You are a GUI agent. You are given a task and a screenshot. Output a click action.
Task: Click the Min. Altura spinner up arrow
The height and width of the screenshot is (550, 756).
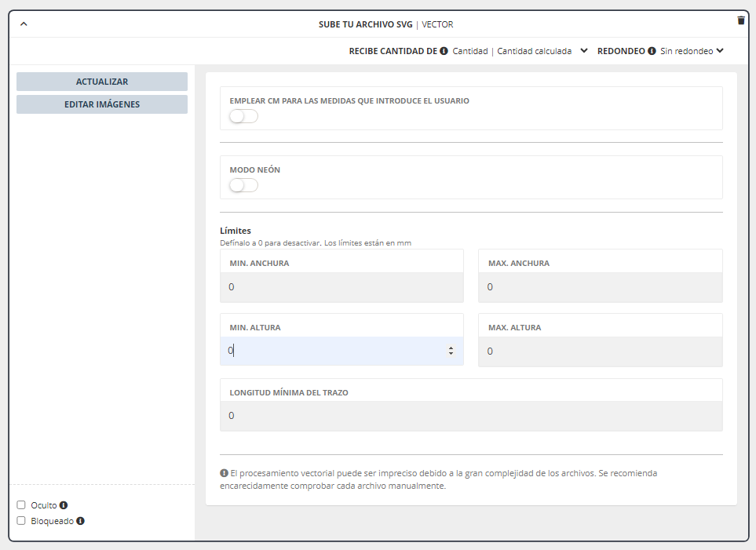(451, 348)
